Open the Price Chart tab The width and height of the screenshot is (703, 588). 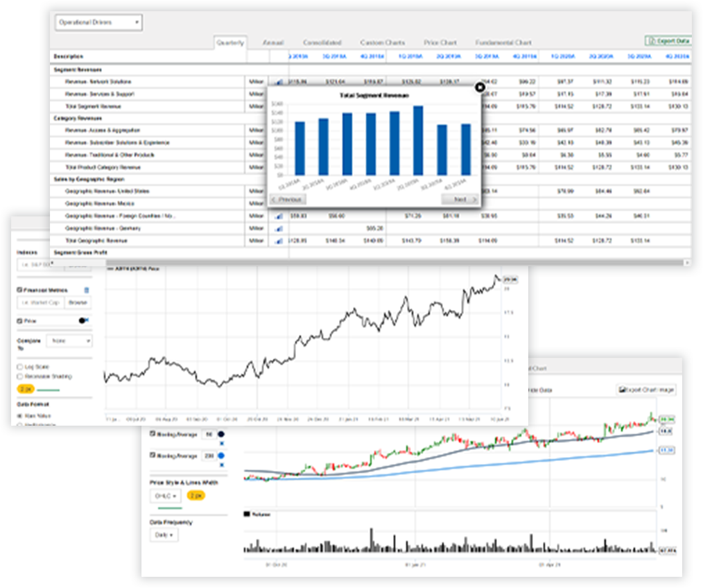(440, 42)
